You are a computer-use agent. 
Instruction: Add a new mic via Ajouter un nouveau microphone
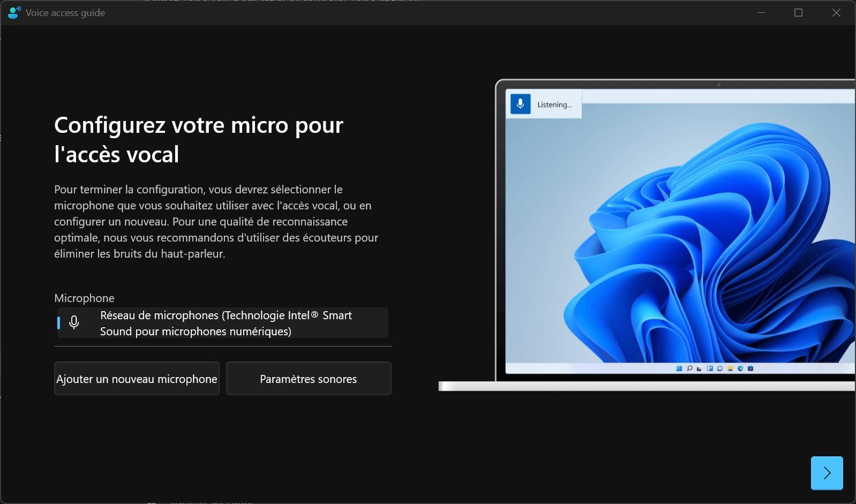click(x=137, y=379)
